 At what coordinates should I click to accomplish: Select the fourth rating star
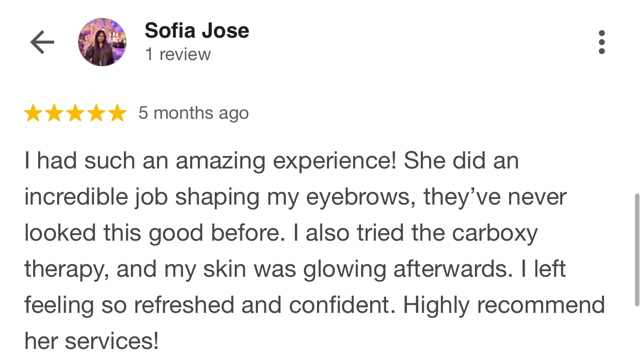[x=97, y=113]
